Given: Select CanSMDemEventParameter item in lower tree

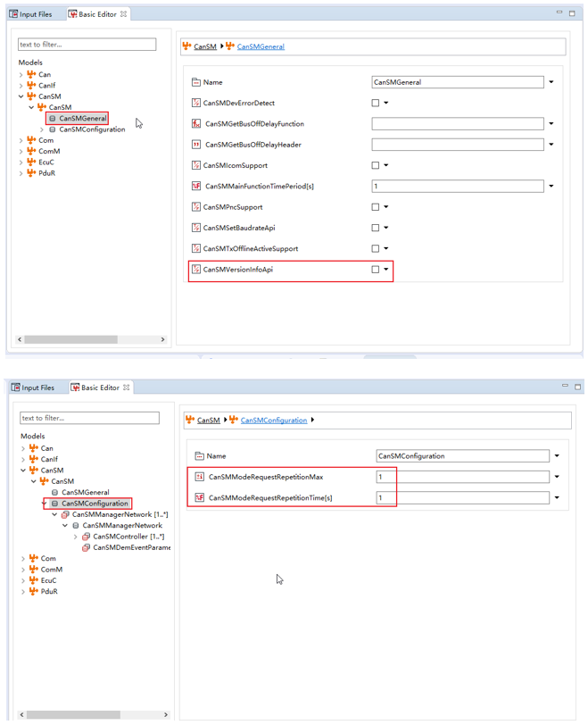Looking at the screenshot, I should coord(132,547).
